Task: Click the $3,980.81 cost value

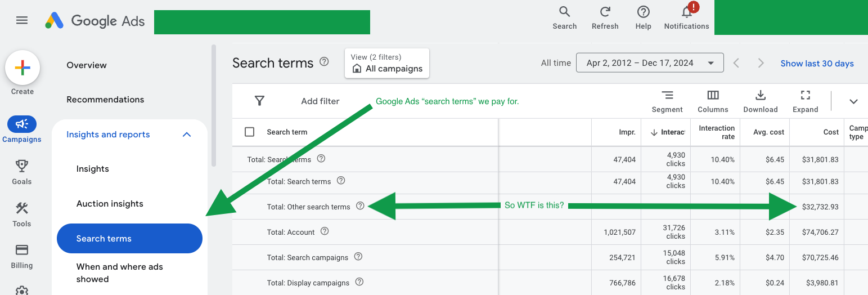Action: click(822, 283)
